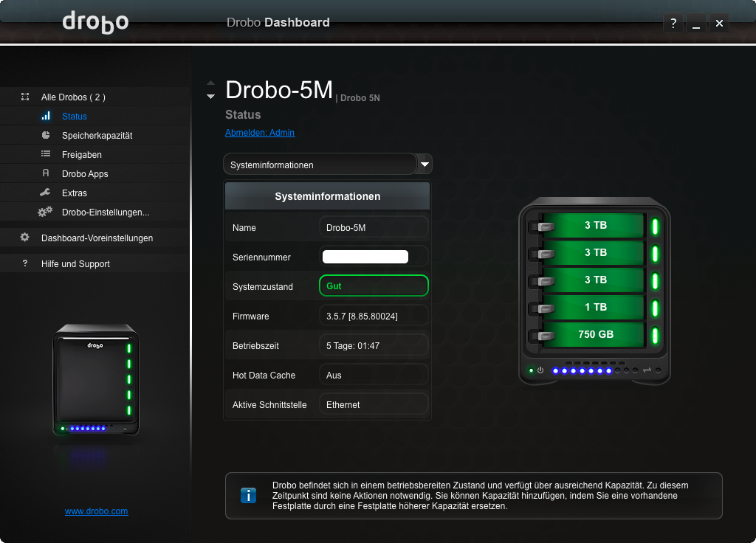Open Extras menu entry
Viewport: 756px width, 543px height.
click(75, 193)
